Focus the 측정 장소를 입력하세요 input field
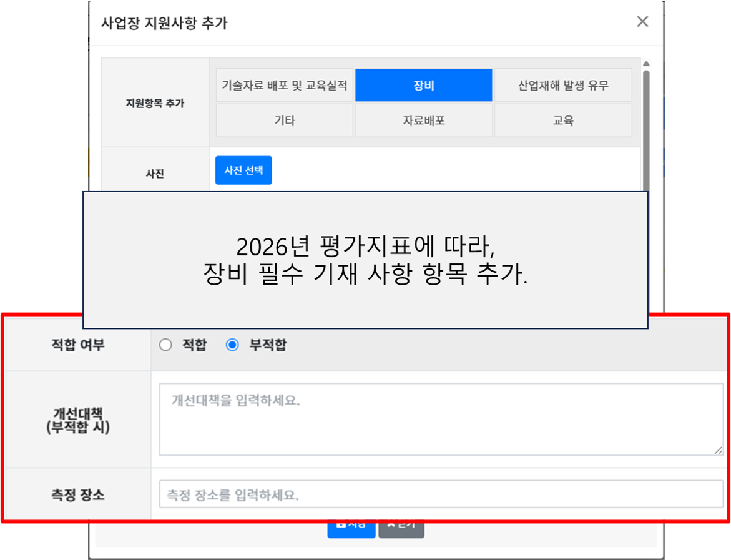731x560 pixels. point(441,494)
